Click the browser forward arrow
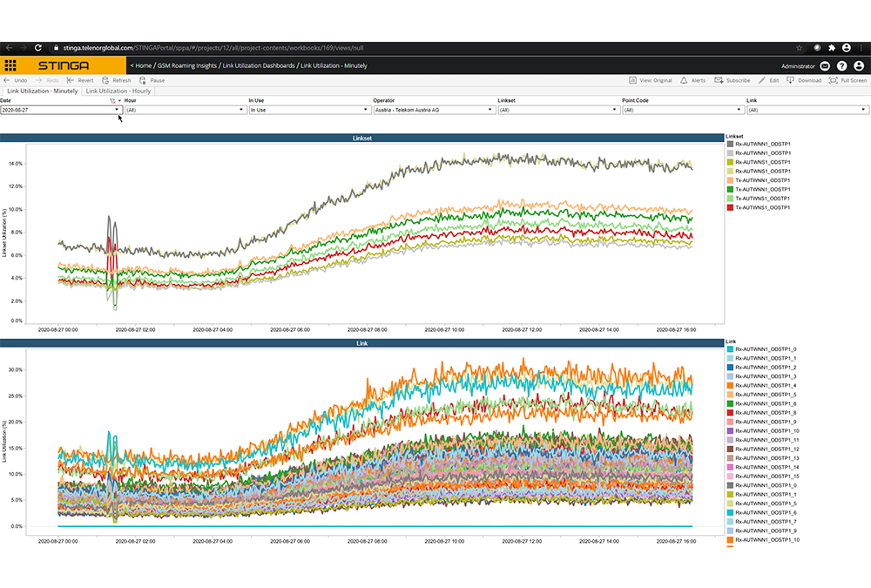Image resolution: width=871 pixels, height=588 pixels. pyautogui.click(x=24, y=48)
